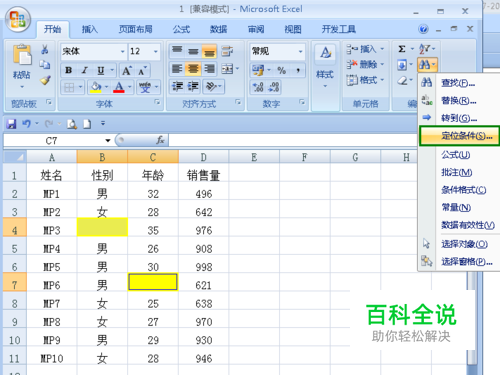Toggle bottom vertical alignment

pos(209,51)
